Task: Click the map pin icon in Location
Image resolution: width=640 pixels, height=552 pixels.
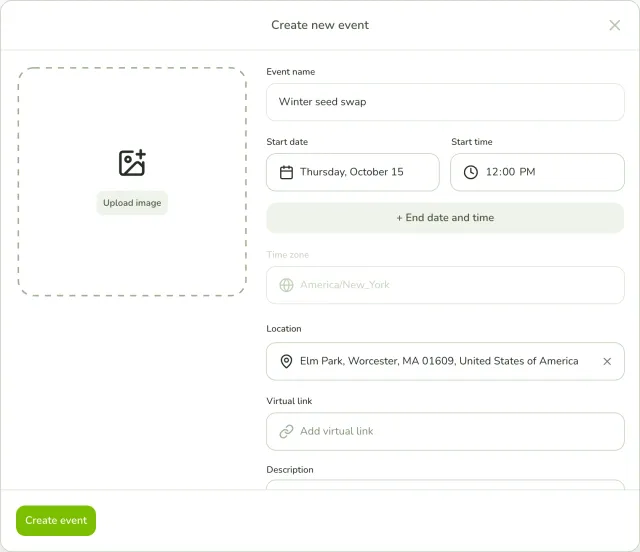Action: pos(286,361)
